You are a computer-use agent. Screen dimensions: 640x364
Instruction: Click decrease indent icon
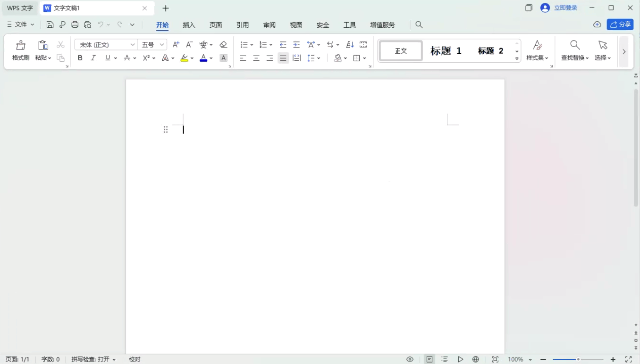[x=283, y=45]
